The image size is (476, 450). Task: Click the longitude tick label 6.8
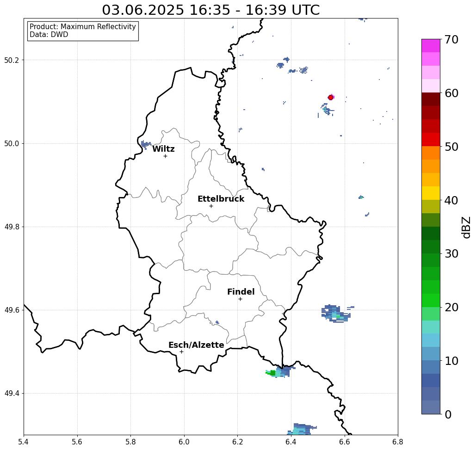click(398, 442)
